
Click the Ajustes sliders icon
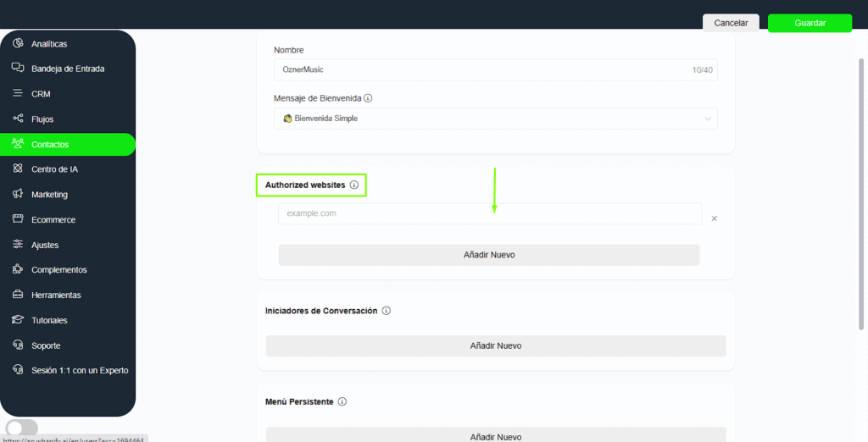(18, 245)
